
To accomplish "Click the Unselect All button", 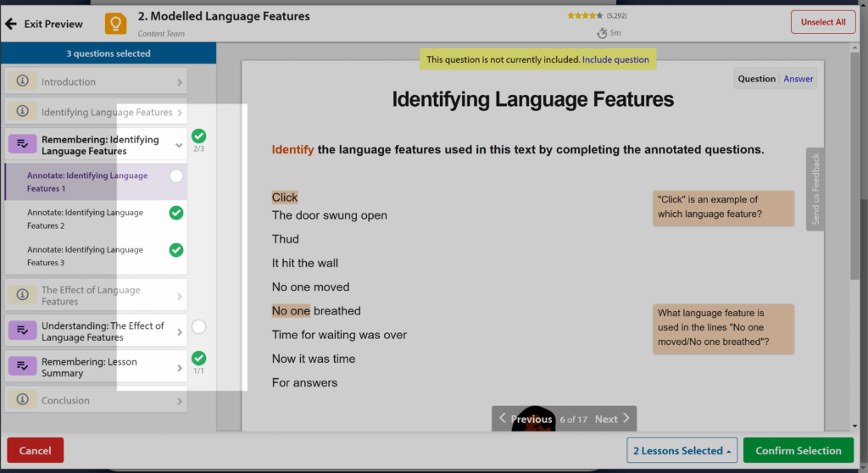I will (x=822, y=22).
